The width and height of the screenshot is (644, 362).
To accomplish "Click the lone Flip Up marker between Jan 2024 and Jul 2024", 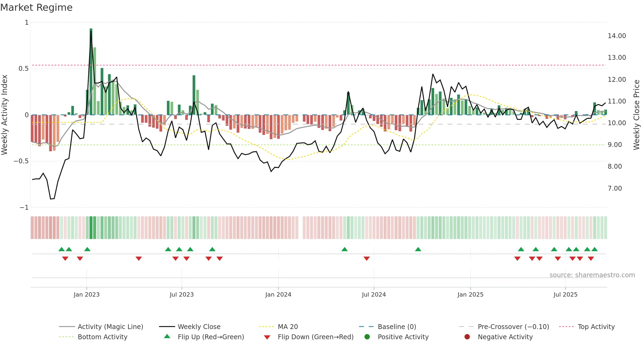I will (345, 249).
